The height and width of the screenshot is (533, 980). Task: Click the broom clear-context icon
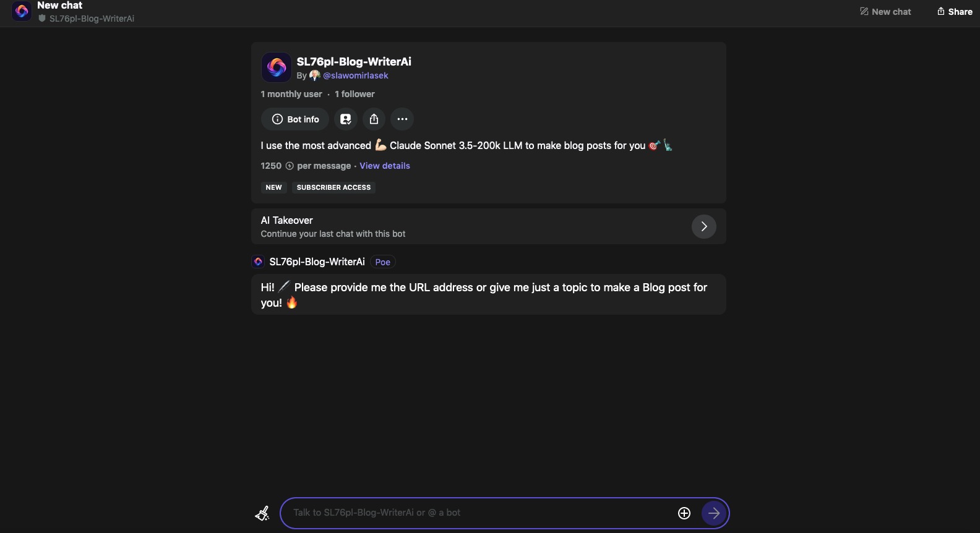coord(262,513)
